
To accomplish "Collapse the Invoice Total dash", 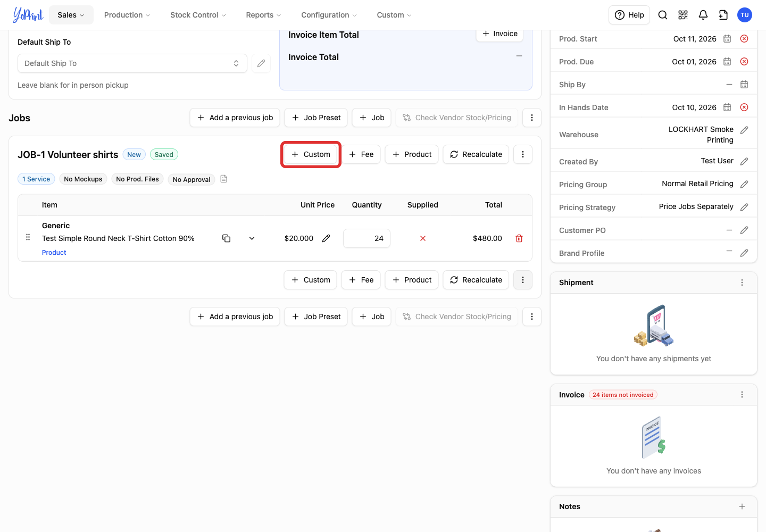I will [519, 56].
